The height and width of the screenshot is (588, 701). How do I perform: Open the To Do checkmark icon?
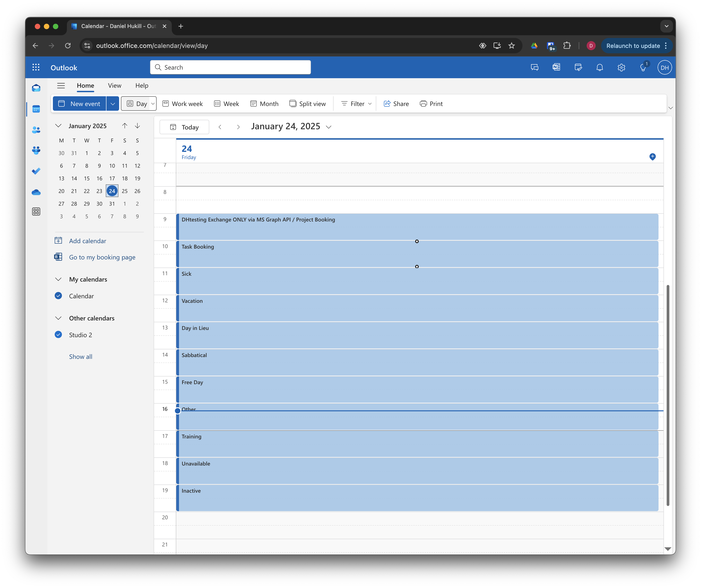tap(36, 171)
